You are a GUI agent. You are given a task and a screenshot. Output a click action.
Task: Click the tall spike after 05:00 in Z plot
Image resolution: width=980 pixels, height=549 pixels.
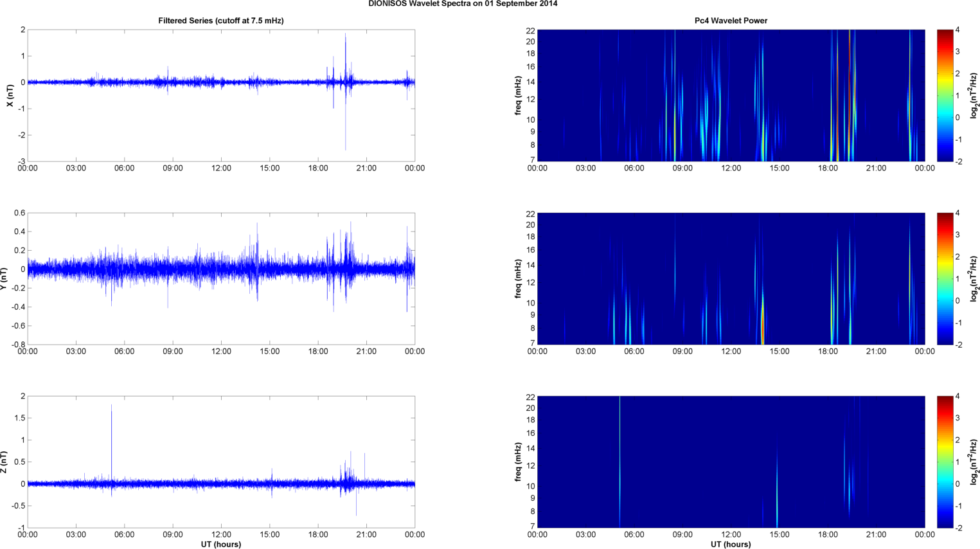point(112,450)
